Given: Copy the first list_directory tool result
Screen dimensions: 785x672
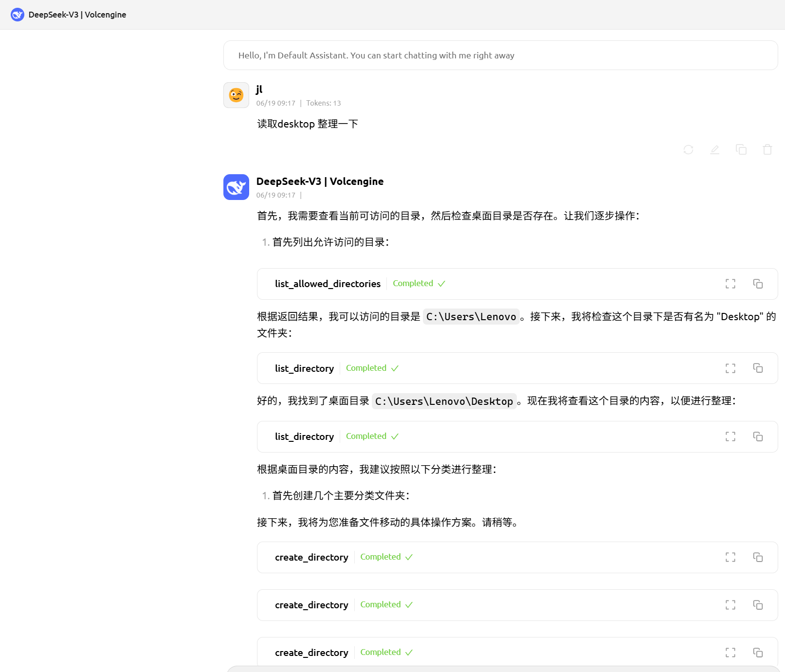Looking at the screenshot, I should pyautogui.click(x=758, y=368).
